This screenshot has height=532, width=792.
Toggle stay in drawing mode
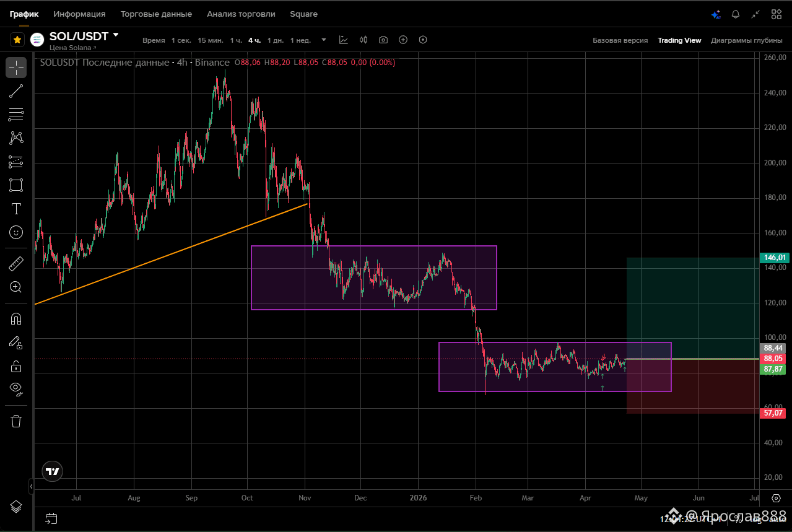(x=16, y=342)
